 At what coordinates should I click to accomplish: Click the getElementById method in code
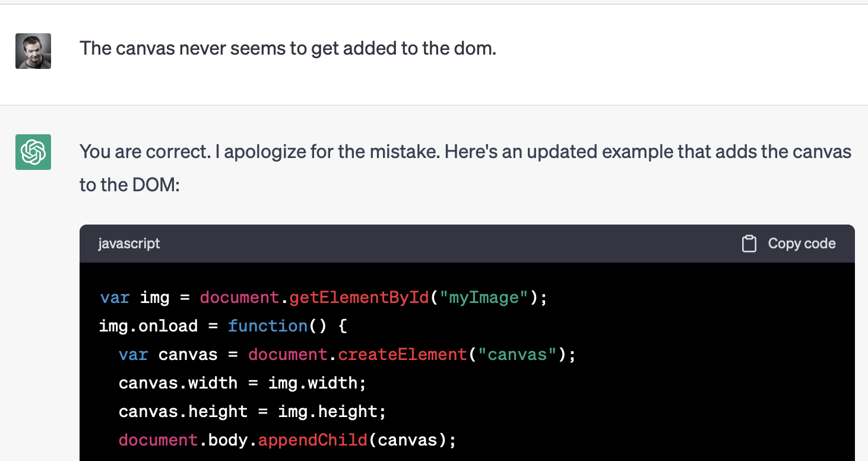[359, 297]
